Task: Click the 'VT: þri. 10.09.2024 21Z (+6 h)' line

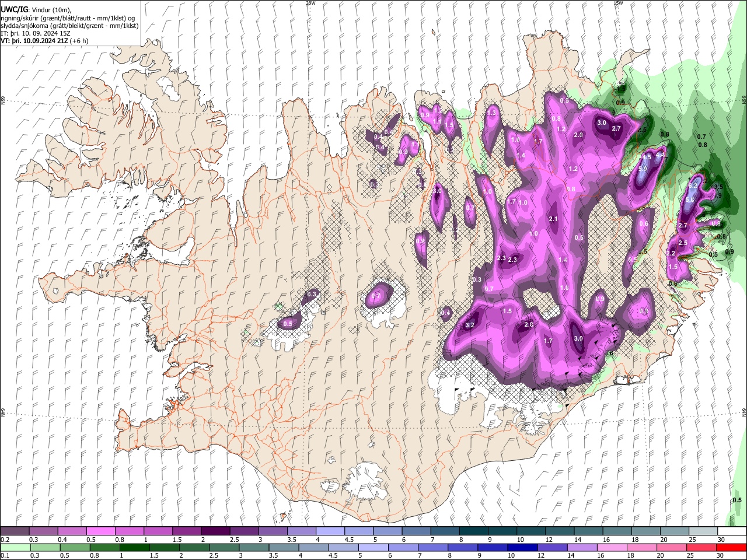Action: (x=45, y=41)
